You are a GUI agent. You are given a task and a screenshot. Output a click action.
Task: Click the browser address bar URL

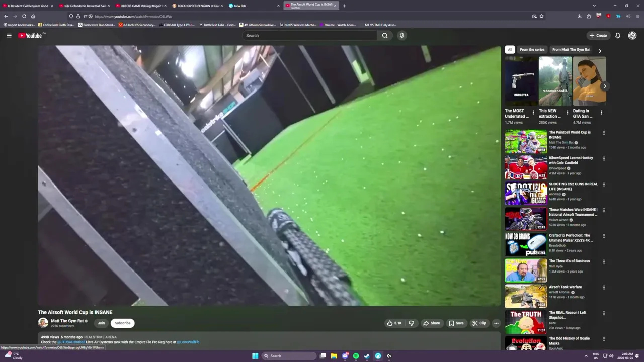pyautogui.click(x=133, y=16)
